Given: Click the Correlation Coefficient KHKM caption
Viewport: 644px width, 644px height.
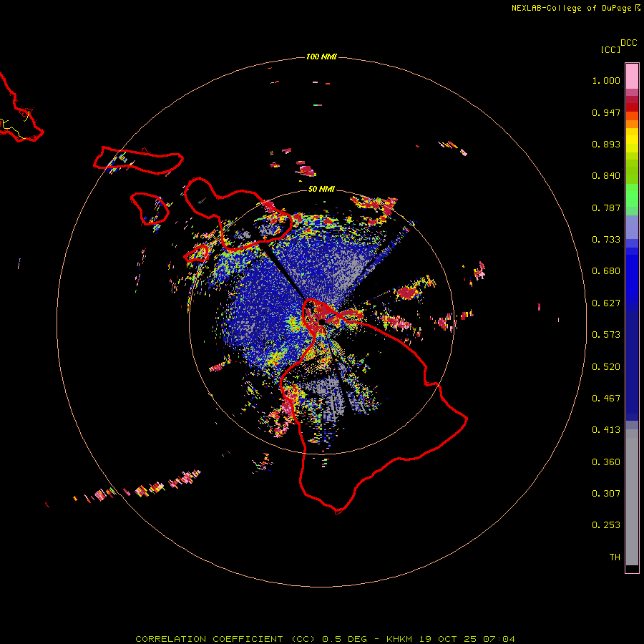Looking at the screenshot, I should [325, 639].
